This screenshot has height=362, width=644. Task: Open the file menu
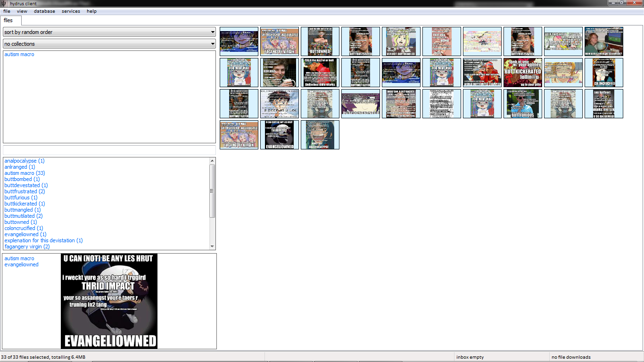[x=7, y=11]
